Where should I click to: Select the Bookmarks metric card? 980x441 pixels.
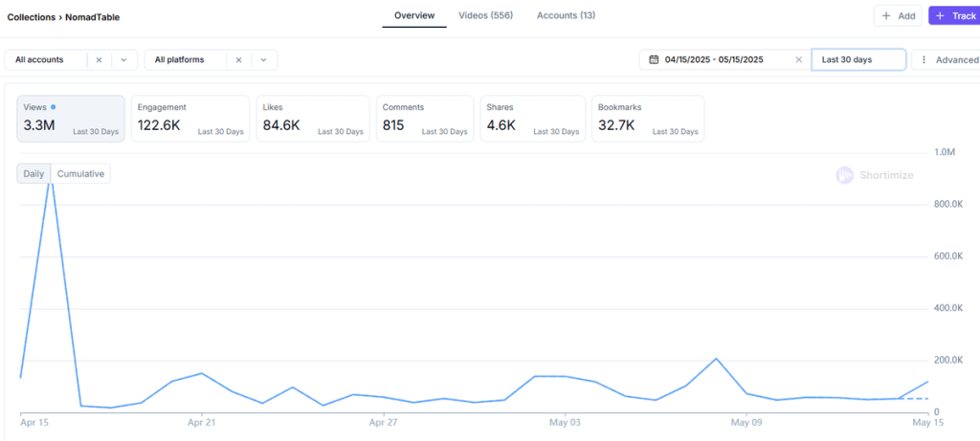point(647,119)
